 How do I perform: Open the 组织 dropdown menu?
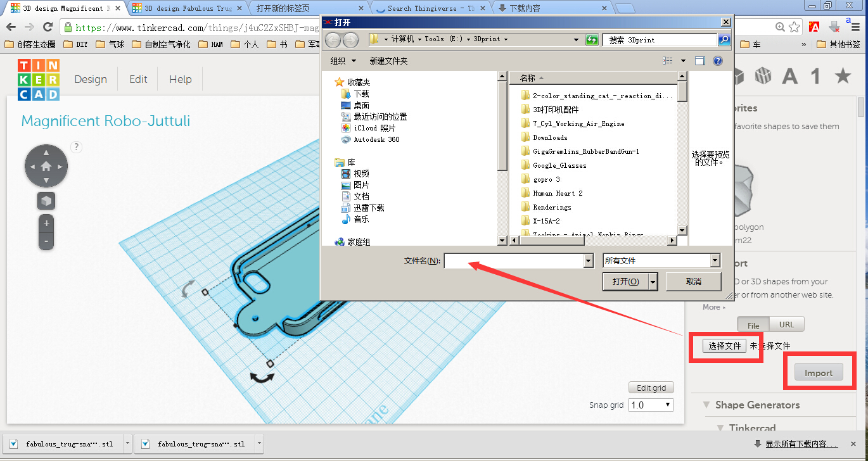tap(343, 61)
